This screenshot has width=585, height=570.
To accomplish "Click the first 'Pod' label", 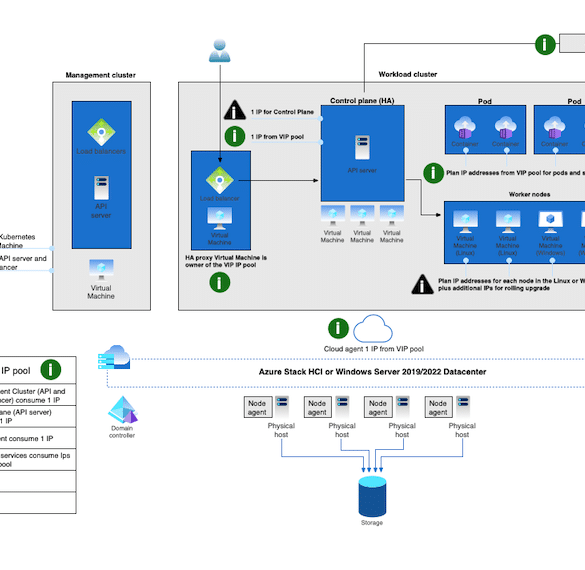I will (485, 101).
